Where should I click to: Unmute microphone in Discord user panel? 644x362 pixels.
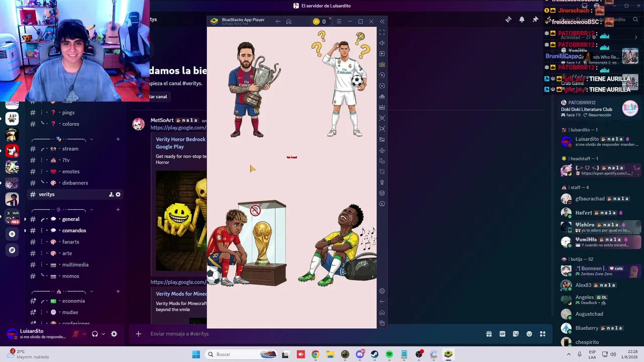[x=76, y=334]
